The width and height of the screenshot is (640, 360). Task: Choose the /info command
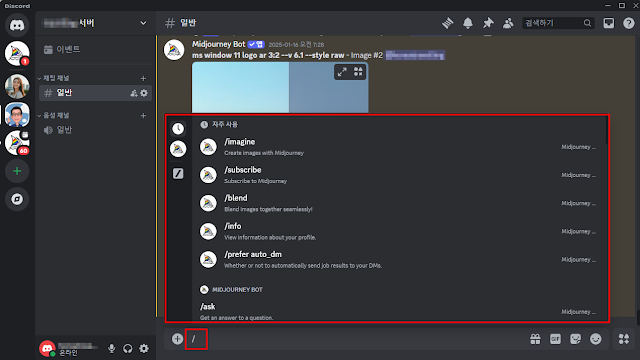pos(399,231)
